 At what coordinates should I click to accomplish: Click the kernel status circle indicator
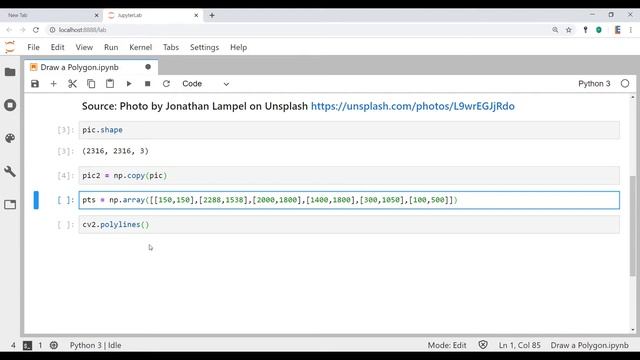pyautogui.click(x=625, y=84)
